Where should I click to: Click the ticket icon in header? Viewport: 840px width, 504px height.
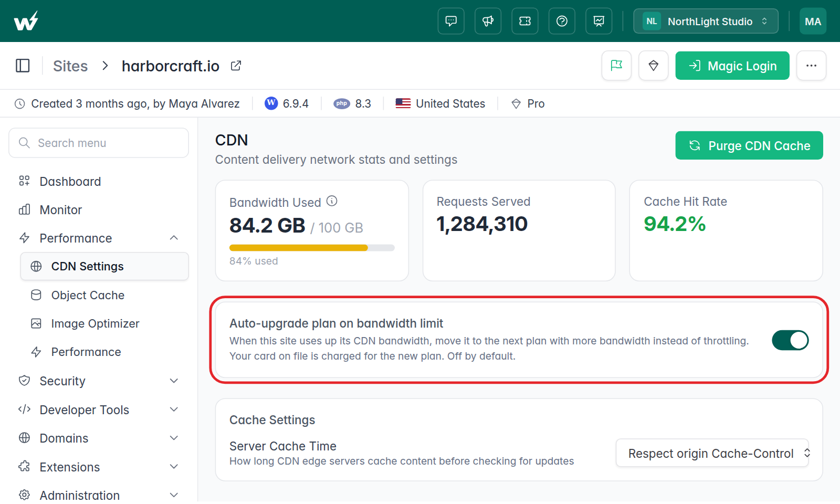(525, 21)
